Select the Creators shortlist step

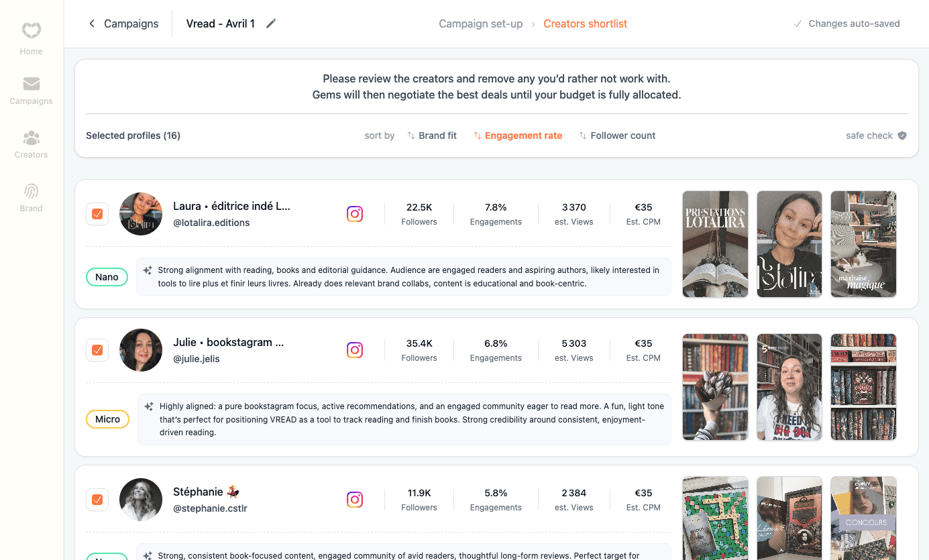pyautogui.click(x=586, y=24)
